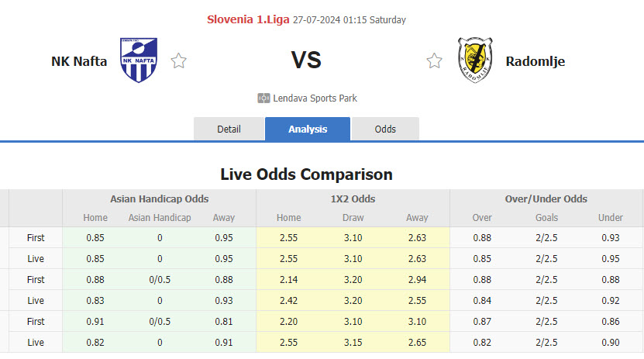The height and width of the screenshot is (359, 644).
Task: Open the NK Nafta team name link
Action: pos(79,61)
